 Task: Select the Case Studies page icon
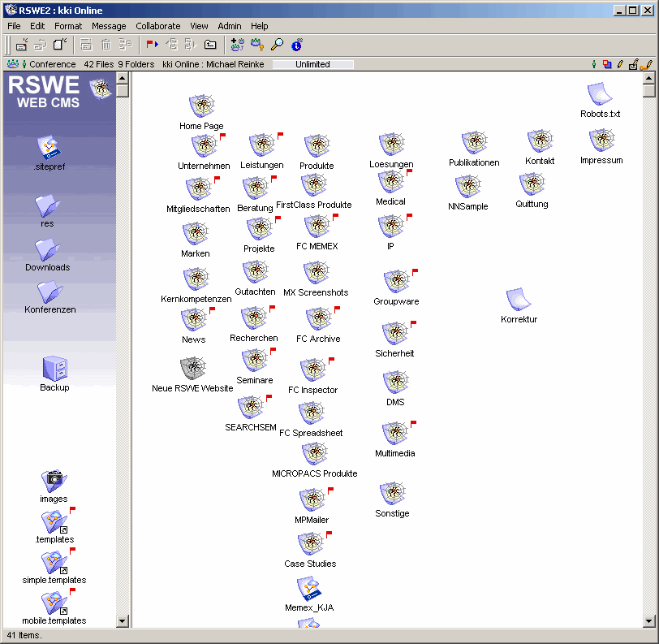(x=311, y=543)
